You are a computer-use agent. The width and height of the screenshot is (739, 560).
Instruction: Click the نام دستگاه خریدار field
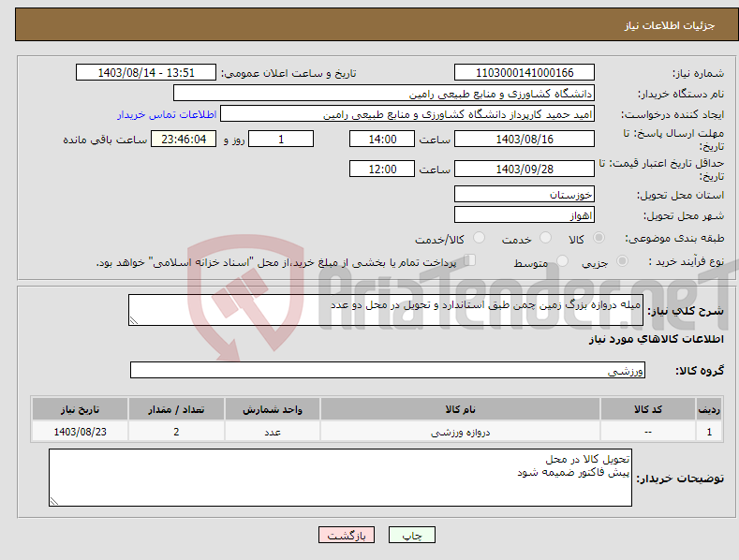(x=384, y=93)
